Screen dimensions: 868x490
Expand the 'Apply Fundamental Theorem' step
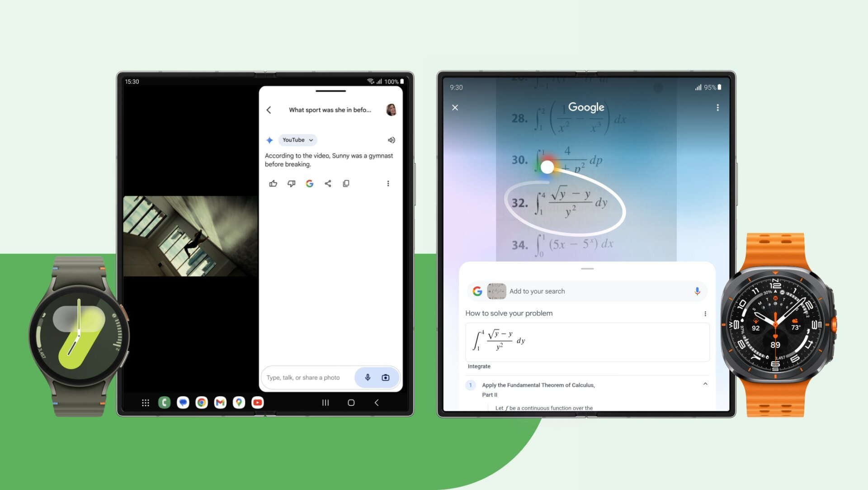tap(705, 385)
